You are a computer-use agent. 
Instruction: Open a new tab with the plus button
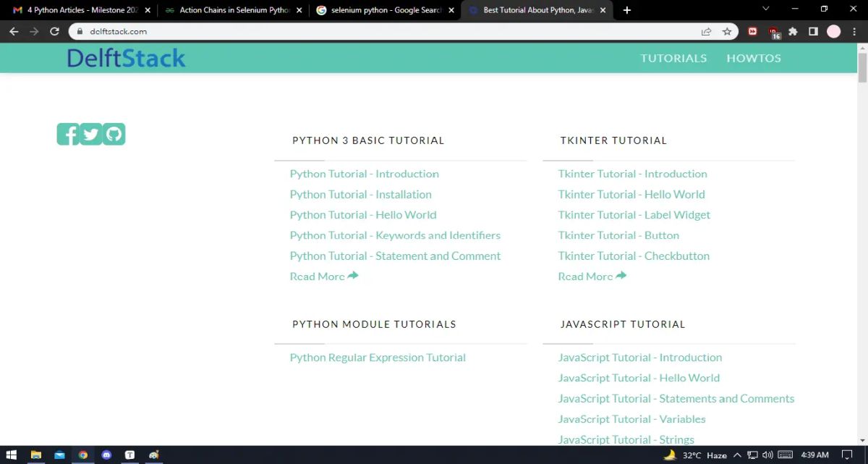627,10
